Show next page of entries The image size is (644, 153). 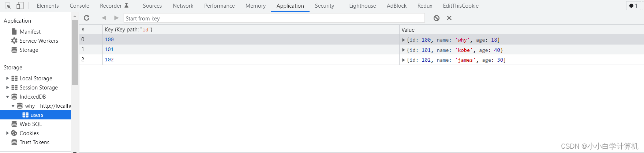116,18
